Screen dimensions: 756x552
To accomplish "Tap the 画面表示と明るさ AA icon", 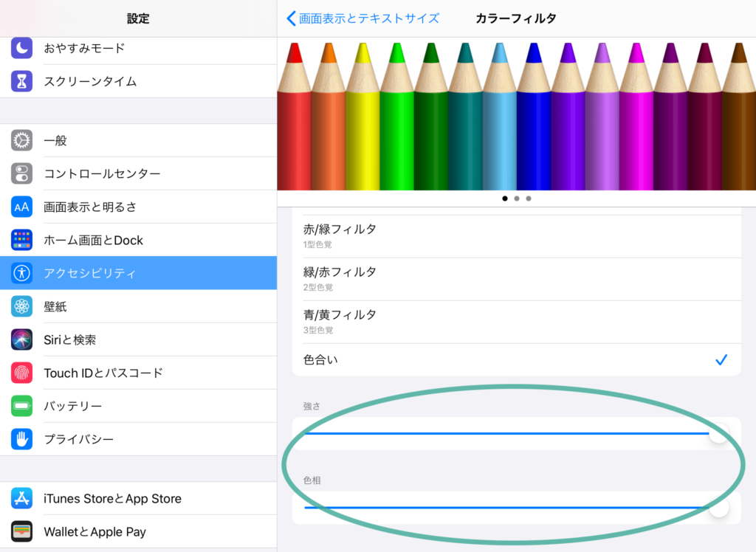I will pyautogui.click(x=22, y=207).
